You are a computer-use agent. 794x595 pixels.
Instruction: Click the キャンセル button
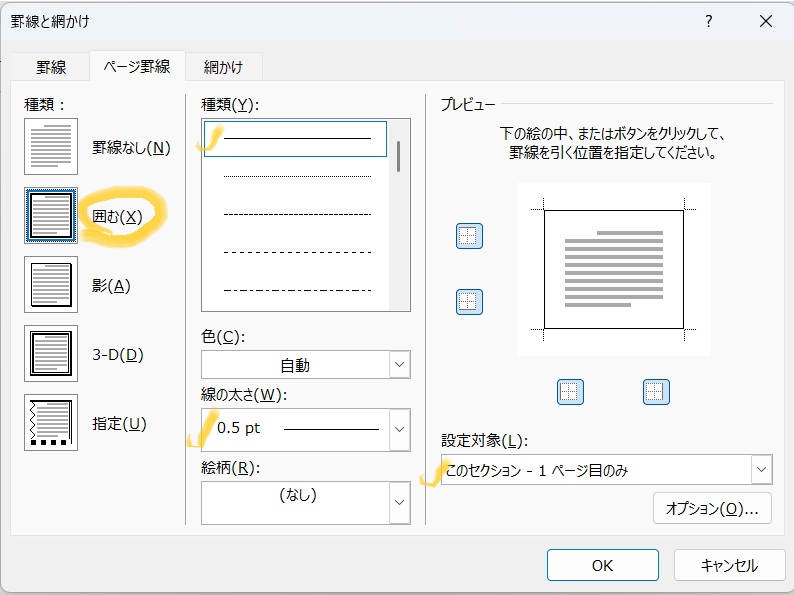click(729, 565)
